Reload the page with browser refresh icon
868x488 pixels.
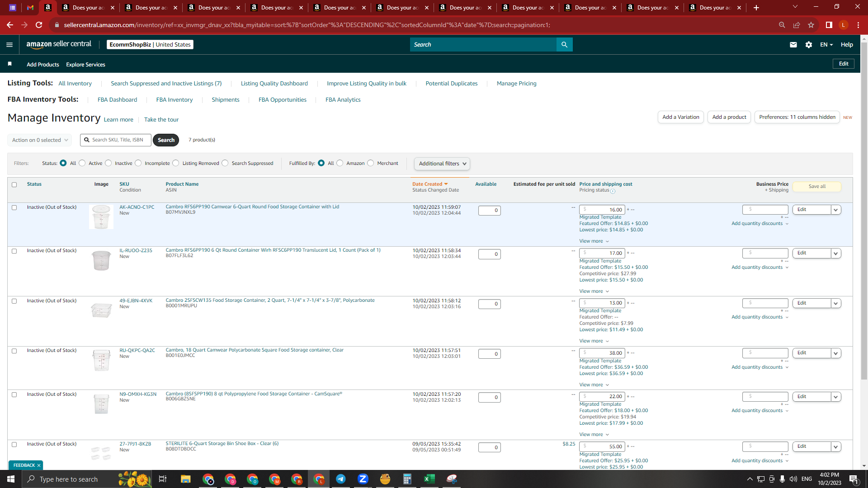point(39,25)
